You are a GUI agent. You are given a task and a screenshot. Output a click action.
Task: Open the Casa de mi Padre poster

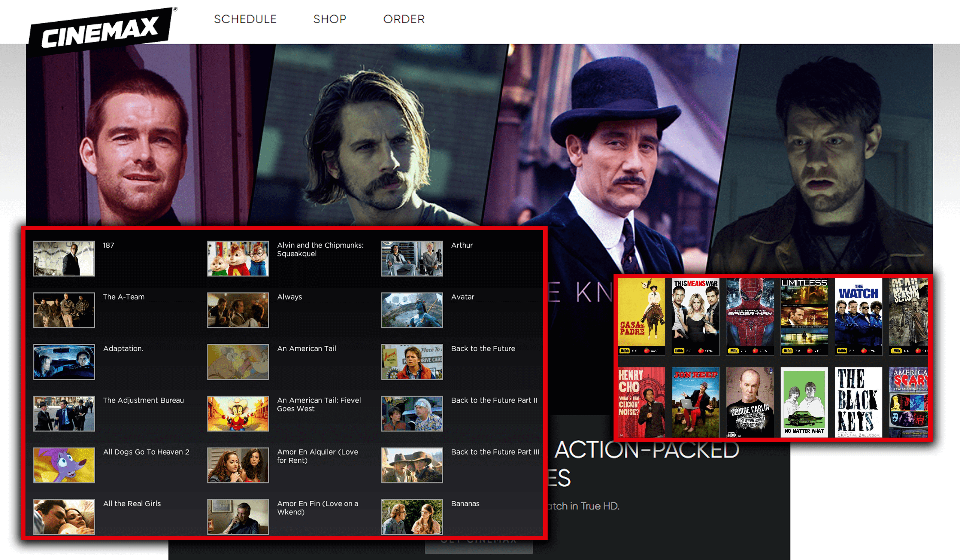[x=642, y=312]
